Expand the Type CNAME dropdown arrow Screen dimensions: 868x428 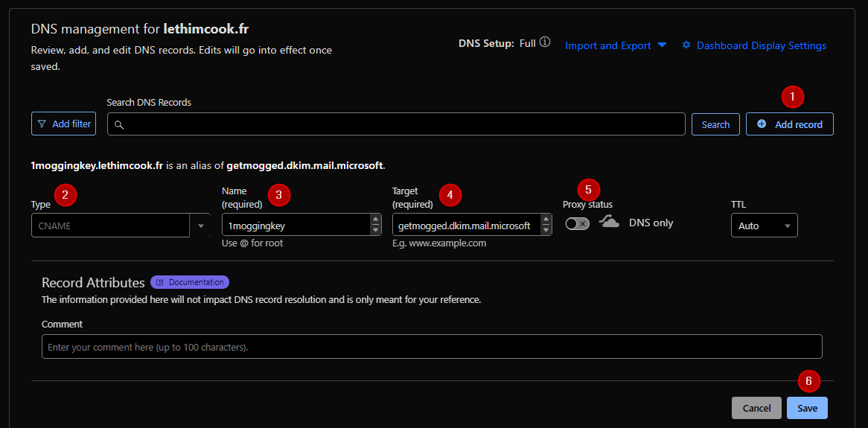(200, 226)
